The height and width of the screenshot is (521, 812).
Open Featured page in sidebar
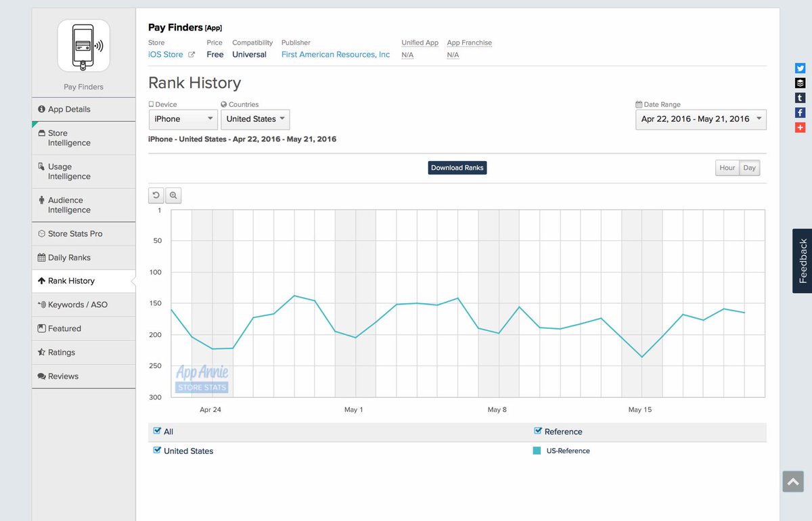83,328
